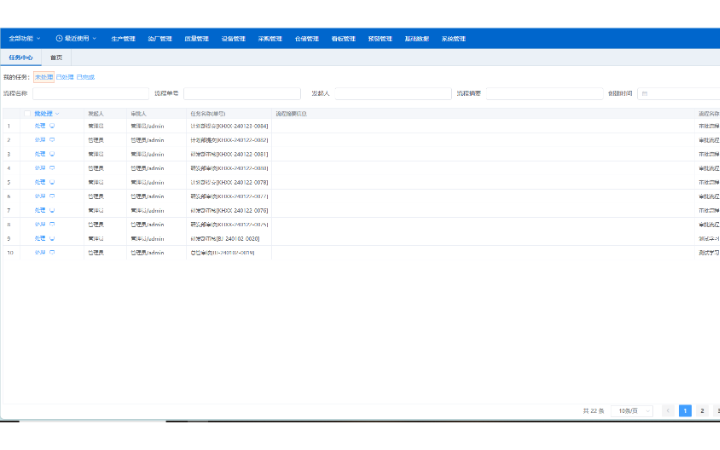
Task: Select the 已处理 task filter
Action: pyautogui.click(x=64, y=76)
